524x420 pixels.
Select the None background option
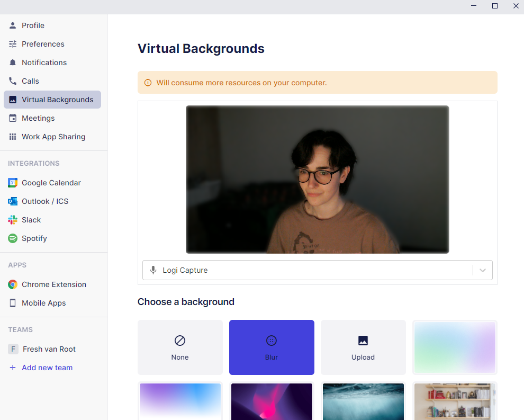[x=180, y=347]
